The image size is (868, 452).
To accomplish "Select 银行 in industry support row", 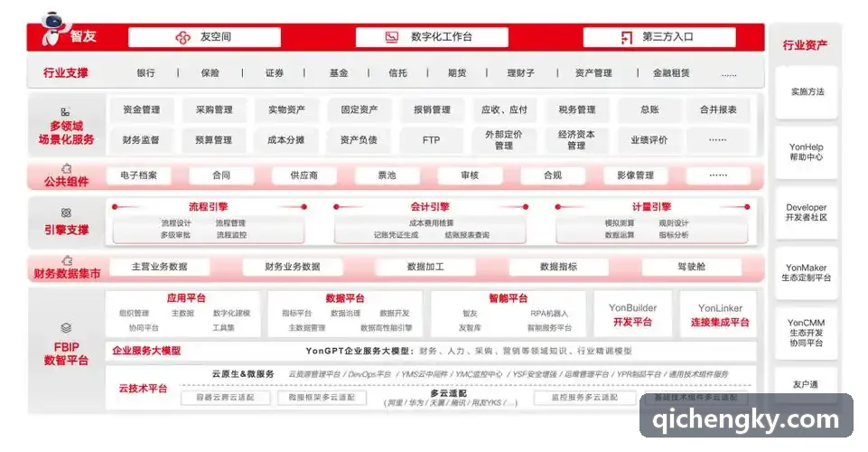I will [x=146, y=72].
